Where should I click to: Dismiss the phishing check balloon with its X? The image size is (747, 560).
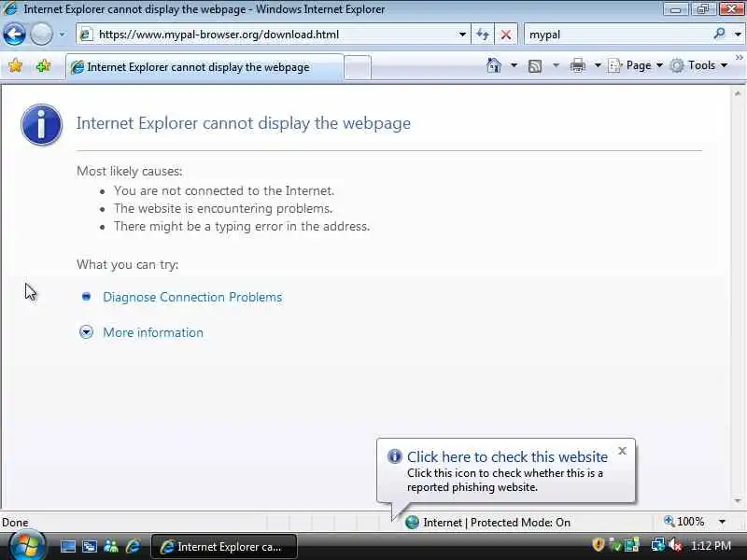point(622,451)
